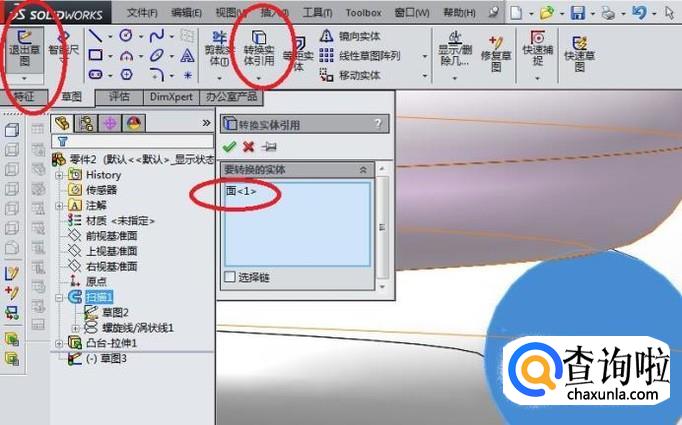Select the Sketch Fillet tool
The height and width of the screenshot is (425, 682).
pos(157,74)
